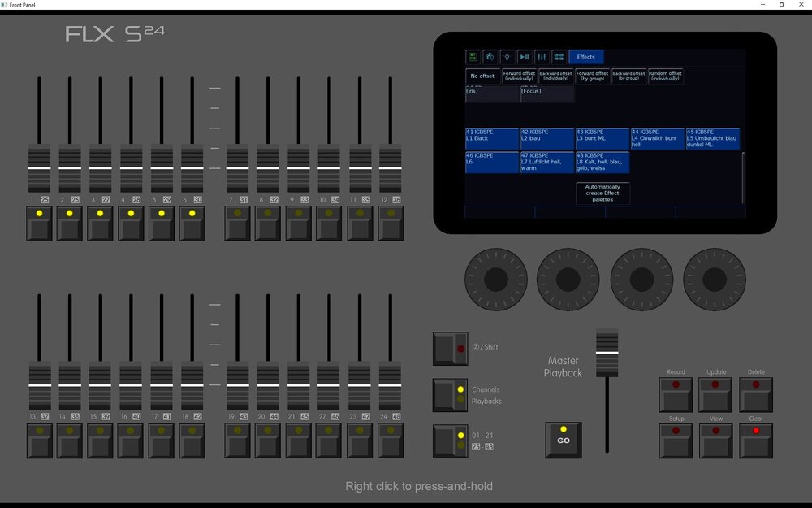Image resolution: width=812 pixels, height=508 pixels.
Task: Tap the home icon on the touchscreen
Action: point(490,57)
